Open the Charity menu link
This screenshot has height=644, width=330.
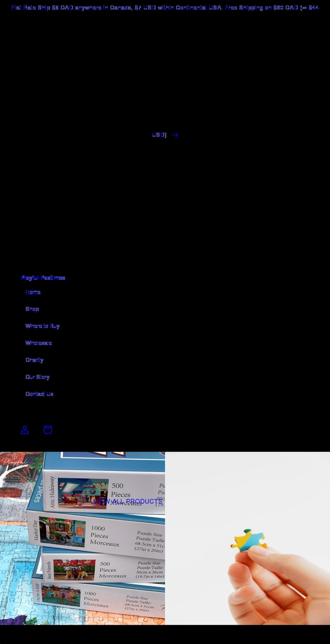(x=34, y=360)
